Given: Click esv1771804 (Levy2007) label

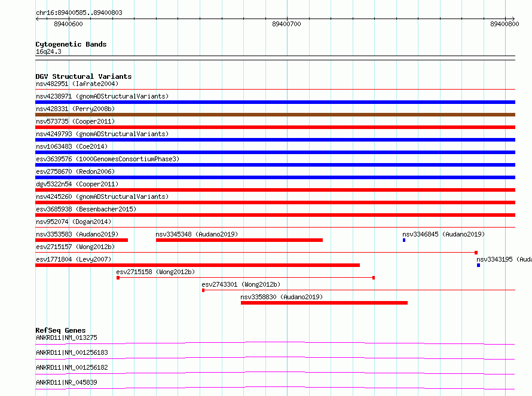Looking at the screenshot, I should [x=74, y=259].
